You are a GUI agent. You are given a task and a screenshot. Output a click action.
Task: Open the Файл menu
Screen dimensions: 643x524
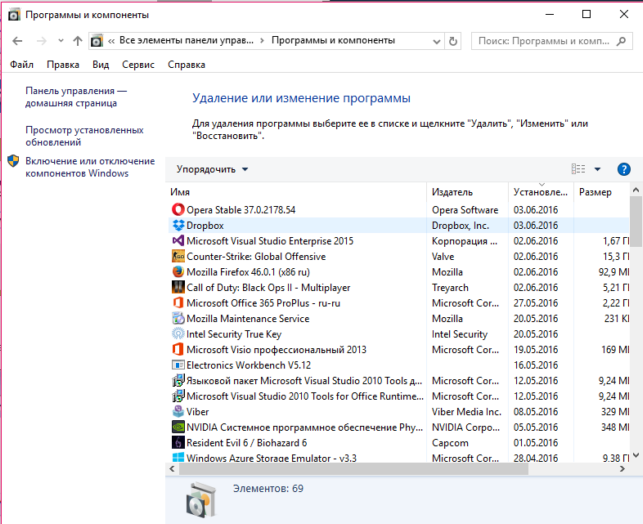pos(22,64)
